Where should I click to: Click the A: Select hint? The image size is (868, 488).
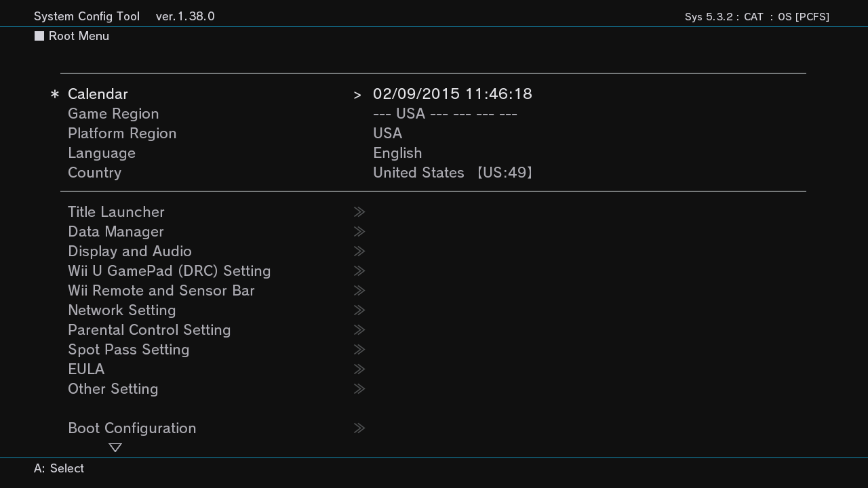tap(59, 468)
